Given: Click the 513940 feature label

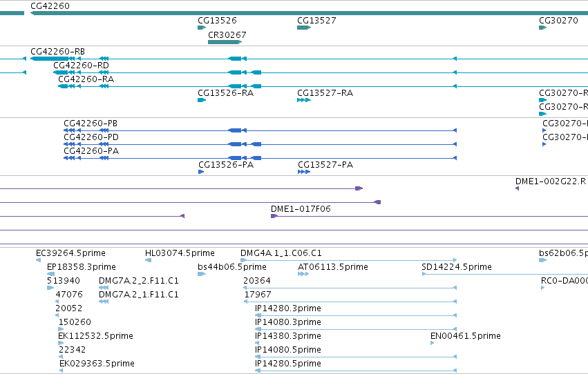Looking at the screenshot, I should [x=64, y=281].
